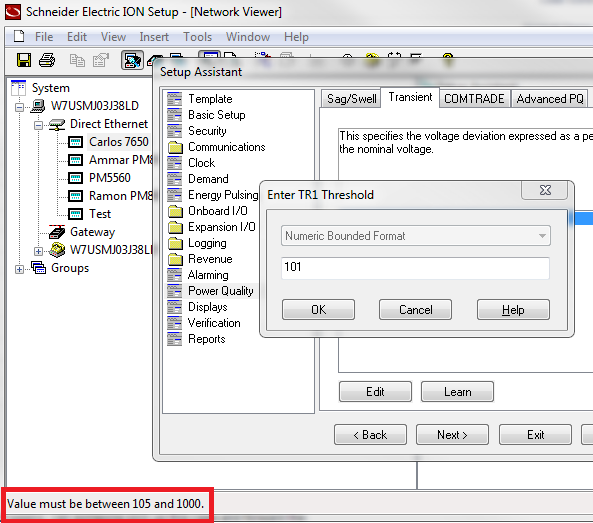The height and width of the screenshot is (523, 593).
Task: Switch to the Transient tab
Action: pos(410,98)
